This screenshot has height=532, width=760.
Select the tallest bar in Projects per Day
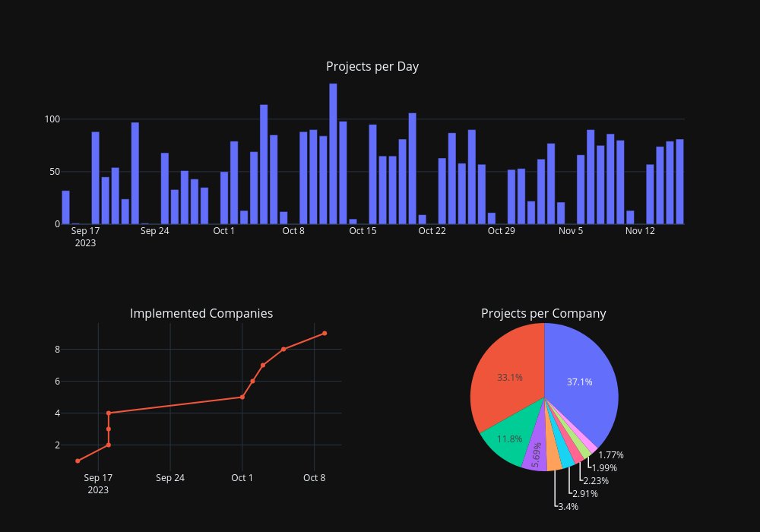333,154
